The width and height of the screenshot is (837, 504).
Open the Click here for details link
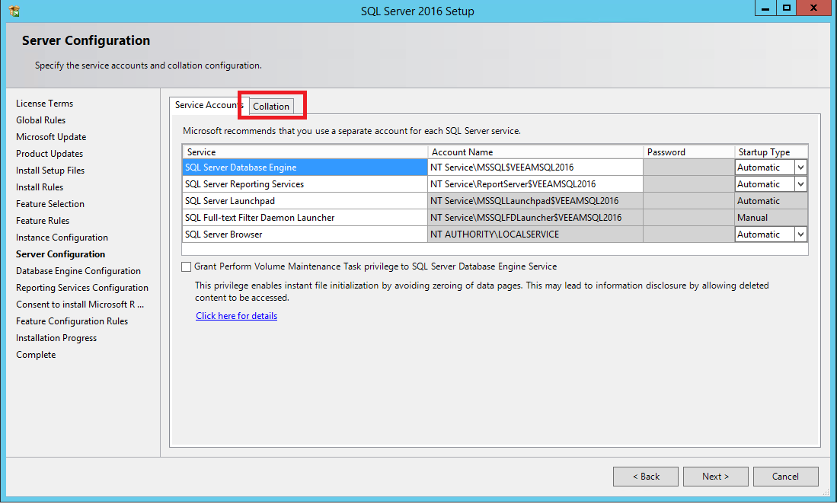236,316
